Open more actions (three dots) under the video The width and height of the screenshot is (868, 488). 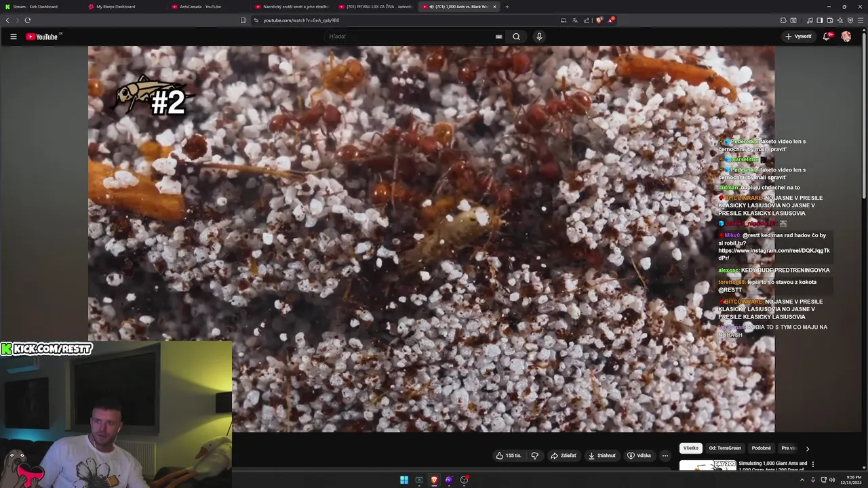665,455
